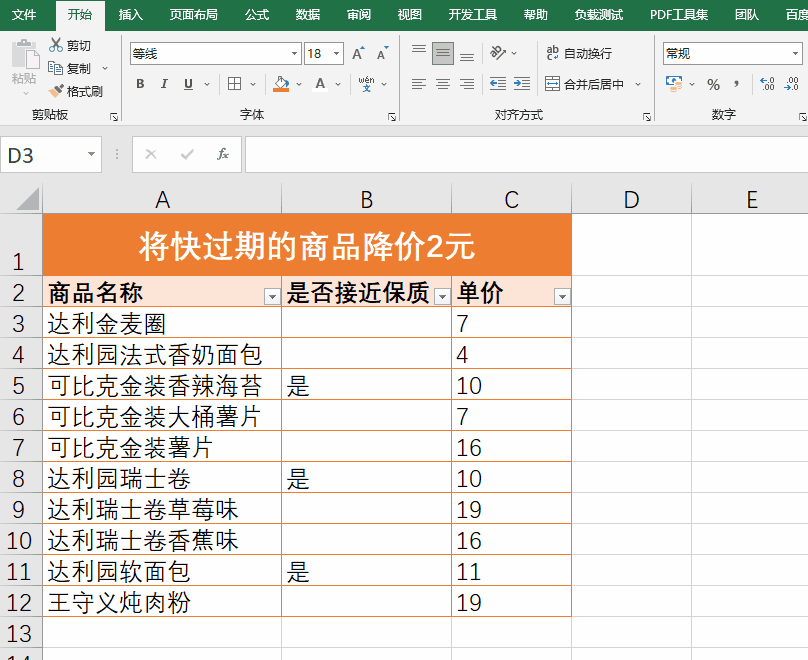Align text right

(x=467, y=83)
